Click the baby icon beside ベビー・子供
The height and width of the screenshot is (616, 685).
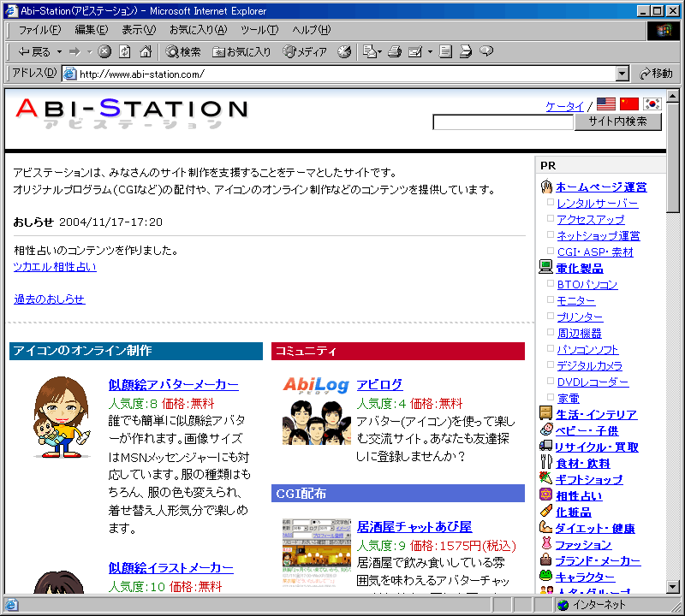pyautogui.click(x=546, y=429)
